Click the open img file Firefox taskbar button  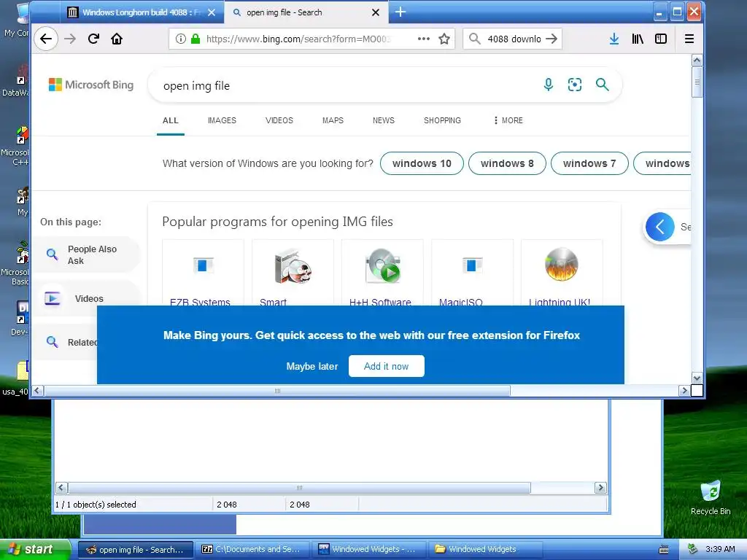click(x=136, y=549)
